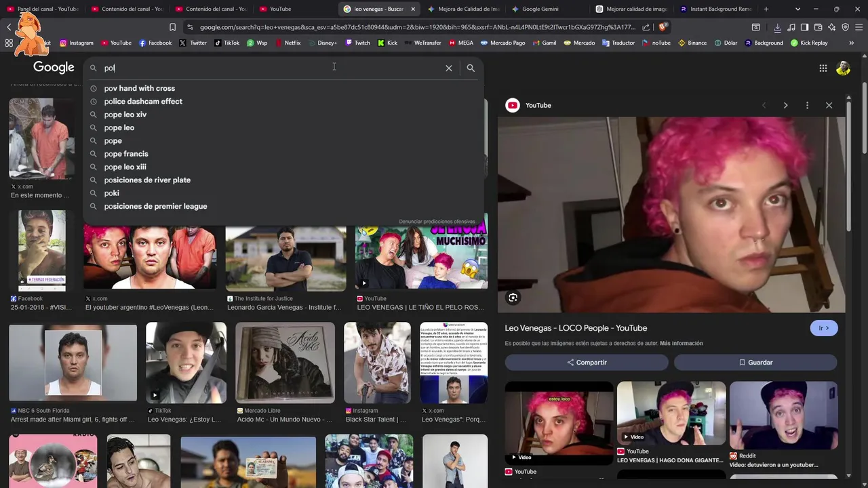The image size is (868, 488).
Task: Open the Reddit related image thumbnail
Action: tap(783, 415)
